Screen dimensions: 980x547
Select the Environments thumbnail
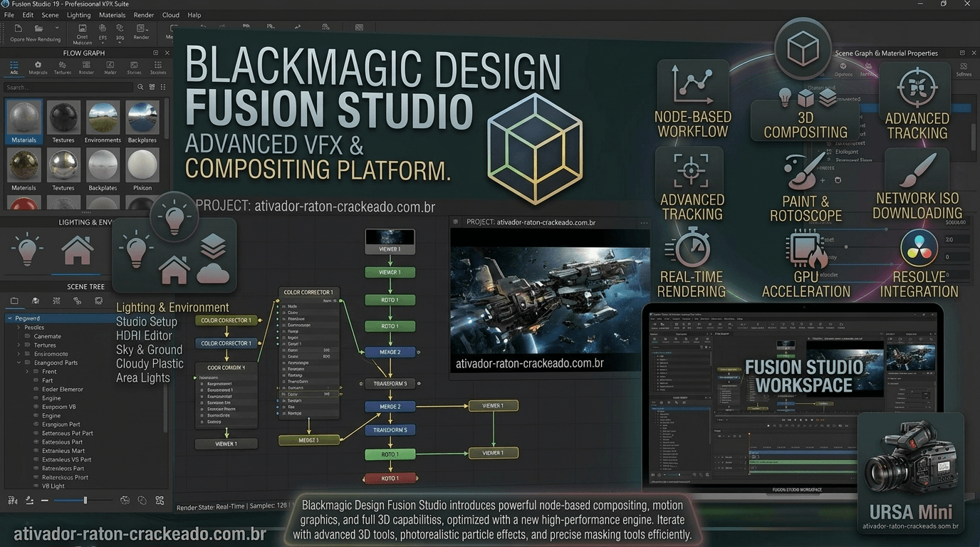tap(103, 122)
